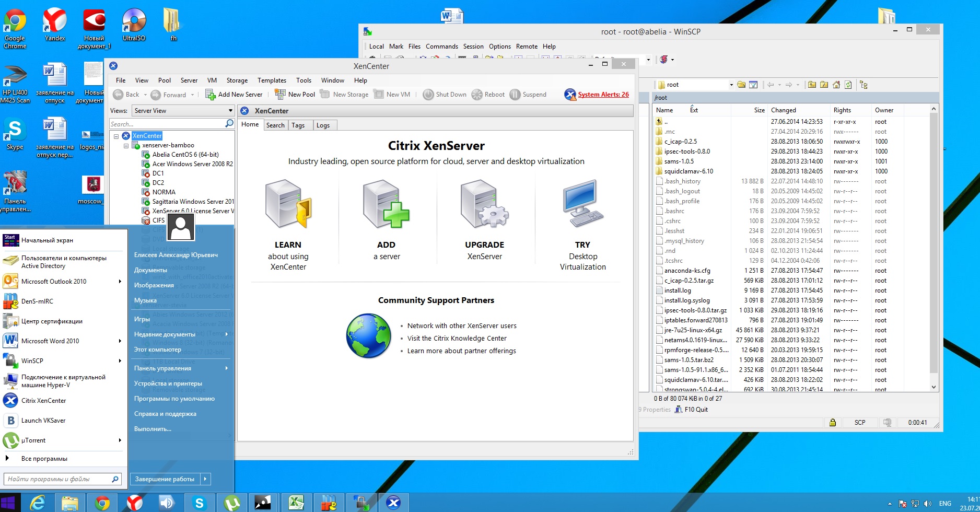Screen dimensions: 980x512
Task: Click the Forward arrow in XenCenter
Action: click(156, 95)
